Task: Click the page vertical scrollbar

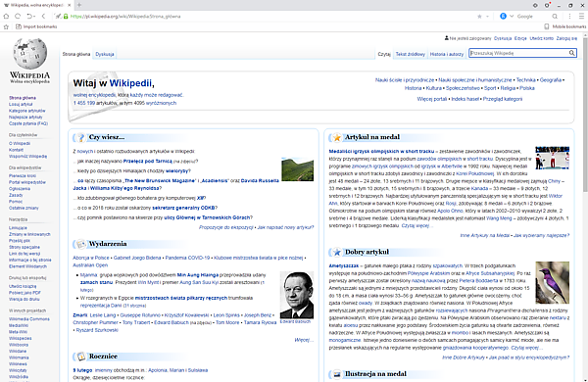Action: click(584, 207)
